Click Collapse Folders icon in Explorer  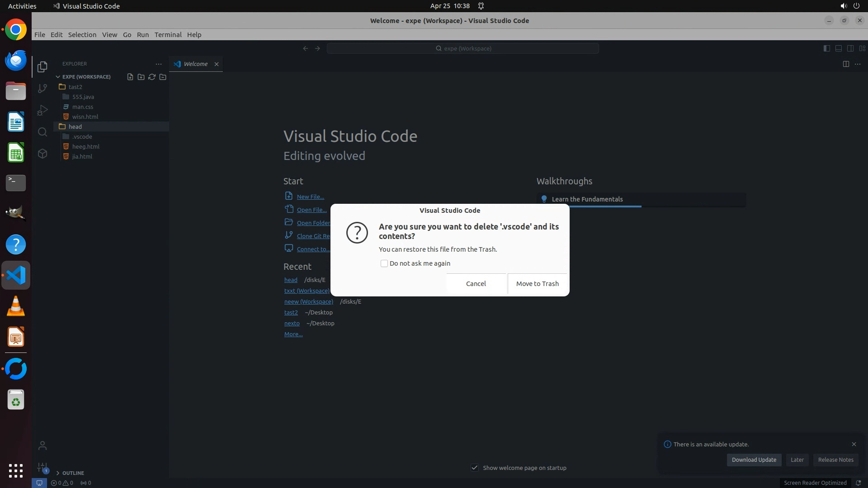point(163,77)
